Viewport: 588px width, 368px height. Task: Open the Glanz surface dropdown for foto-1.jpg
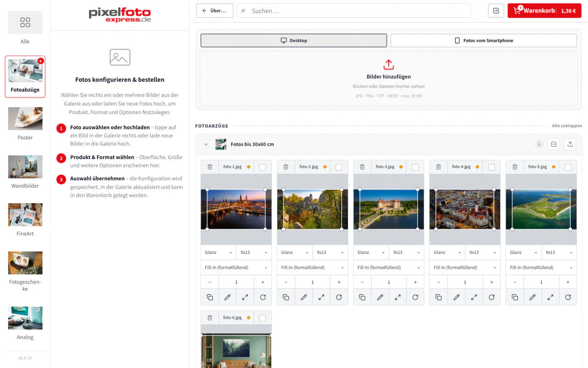coord(219,253)
